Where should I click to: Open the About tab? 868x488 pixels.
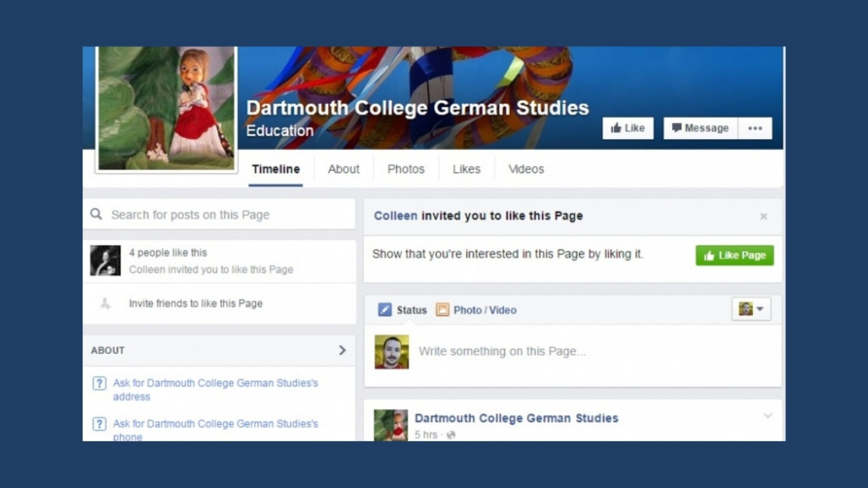click(x=344, y=169)
